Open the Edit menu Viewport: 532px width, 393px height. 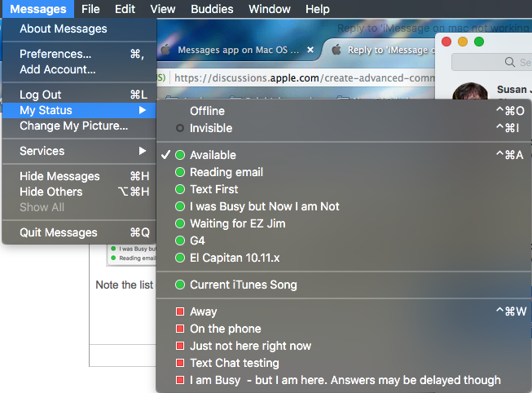(x=125, y=9)
